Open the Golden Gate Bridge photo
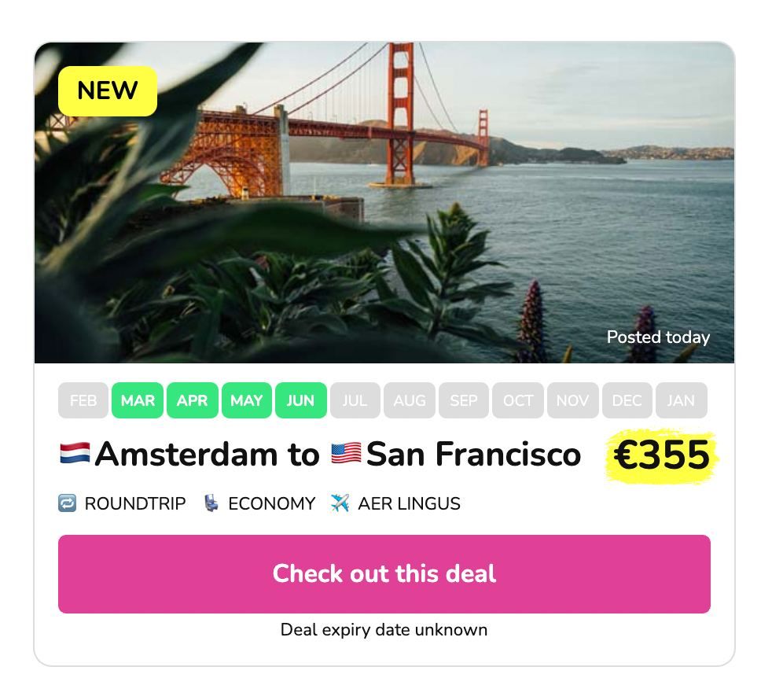 [x=384, y=202]
